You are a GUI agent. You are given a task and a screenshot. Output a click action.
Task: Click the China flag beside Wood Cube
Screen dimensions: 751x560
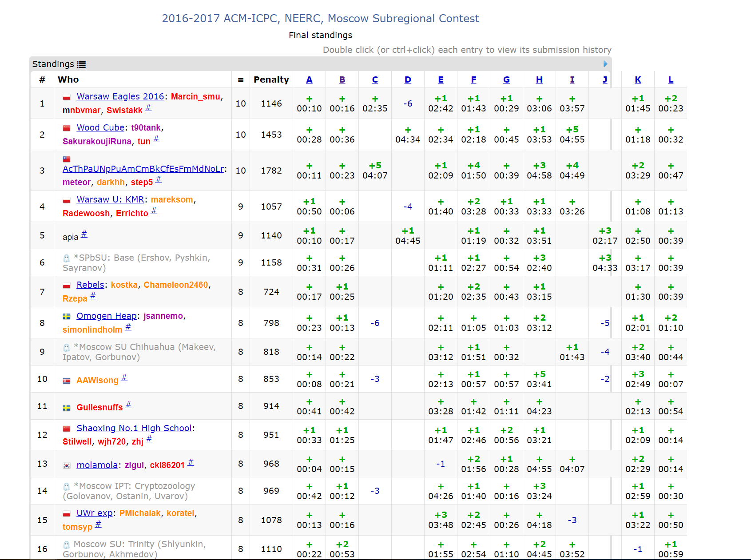coord(67,128)
